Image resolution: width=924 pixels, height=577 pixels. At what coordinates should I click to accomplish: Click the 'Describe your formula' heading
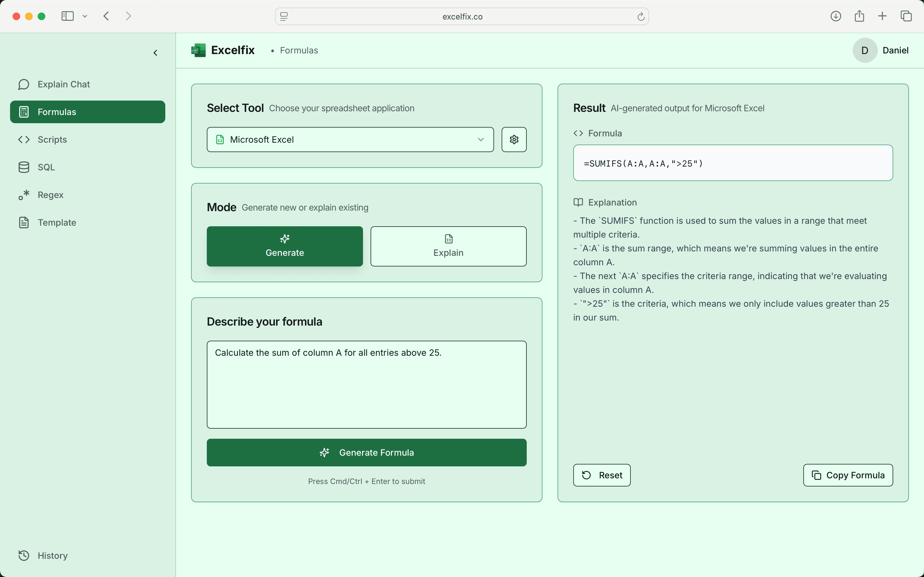point(265,322)
